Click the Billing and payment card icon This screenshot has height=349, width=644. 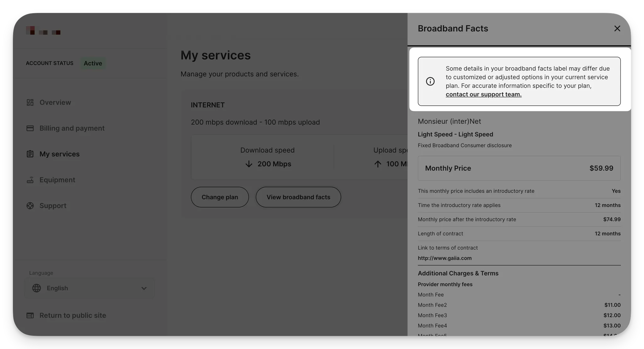click(x=30, y=128)
